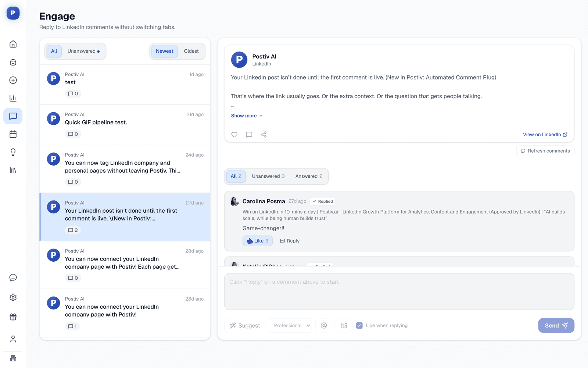Click the Postiv AI avatar in post header
Image resolution: width=588 pixels, height=368 pixels.
click(x=239, y=60)
